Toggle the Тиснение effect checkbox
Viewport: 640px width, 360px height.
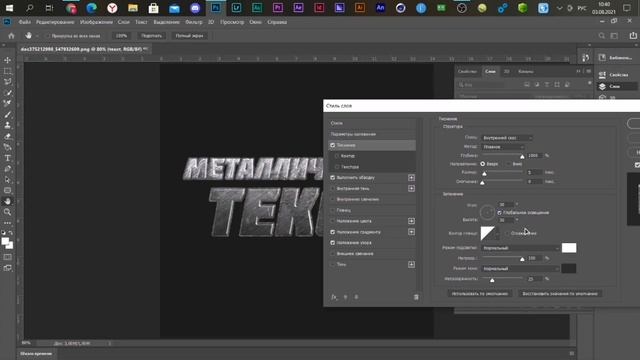[333, 145]
